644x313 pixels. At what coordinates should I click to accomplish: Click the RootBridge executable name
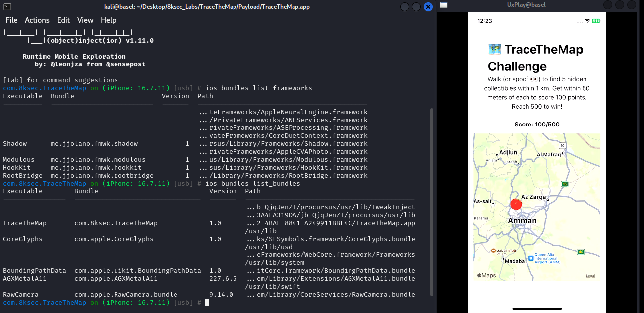point(23,175)
